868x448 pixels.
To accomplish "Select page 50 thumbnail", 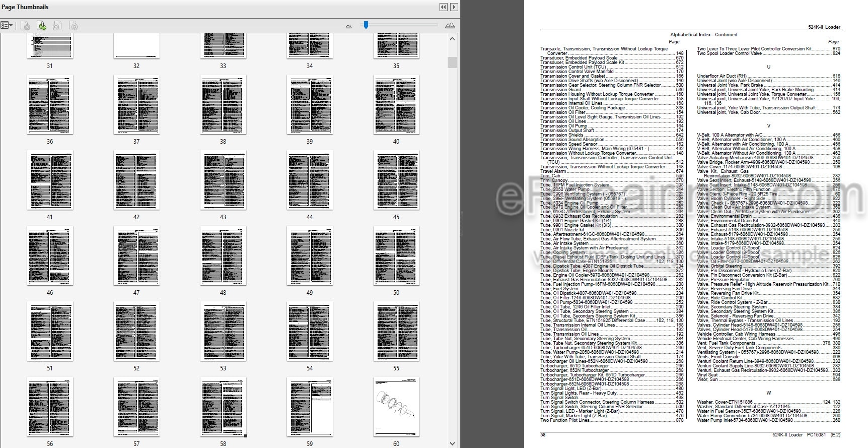I will (x=396, y=256).
